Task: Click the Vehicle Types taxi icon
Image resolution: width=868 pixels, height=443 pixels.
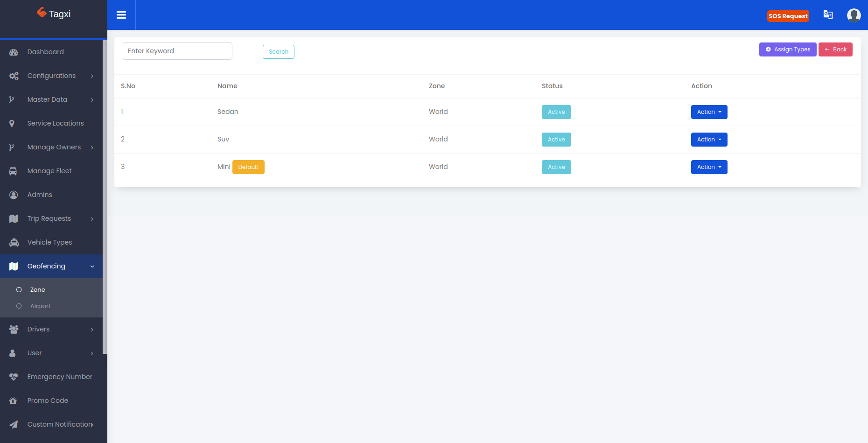Action: [14, 243]
